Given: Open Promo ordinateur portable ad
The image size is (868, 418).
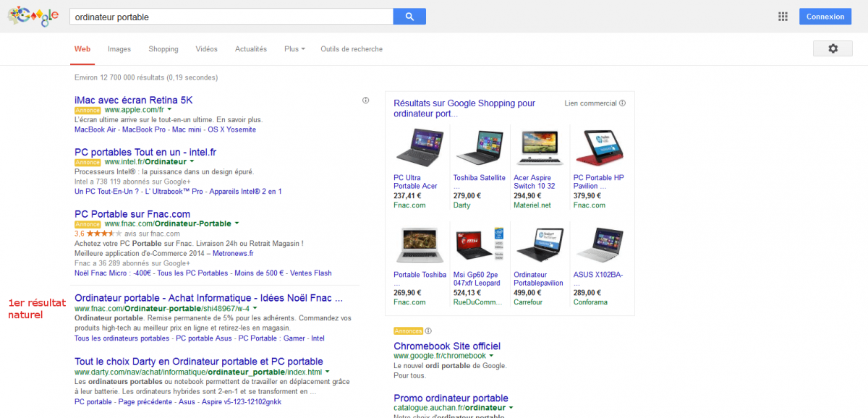Looking at the screenshot, I should 451,398.
